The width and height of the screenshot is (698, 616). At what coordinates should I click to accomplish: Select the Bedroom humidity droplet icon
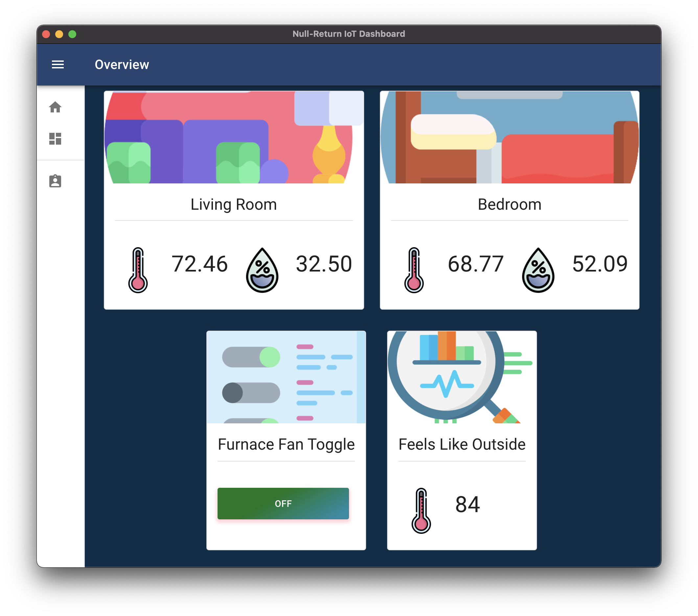[538, 269]
